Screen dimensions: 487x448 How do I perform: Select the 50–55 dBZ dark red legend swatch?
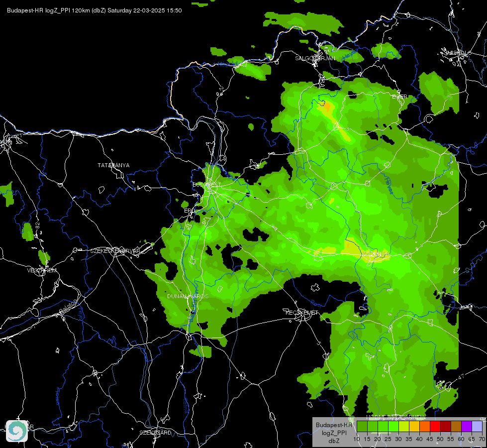pyautogui.click(x=446, y=427)
